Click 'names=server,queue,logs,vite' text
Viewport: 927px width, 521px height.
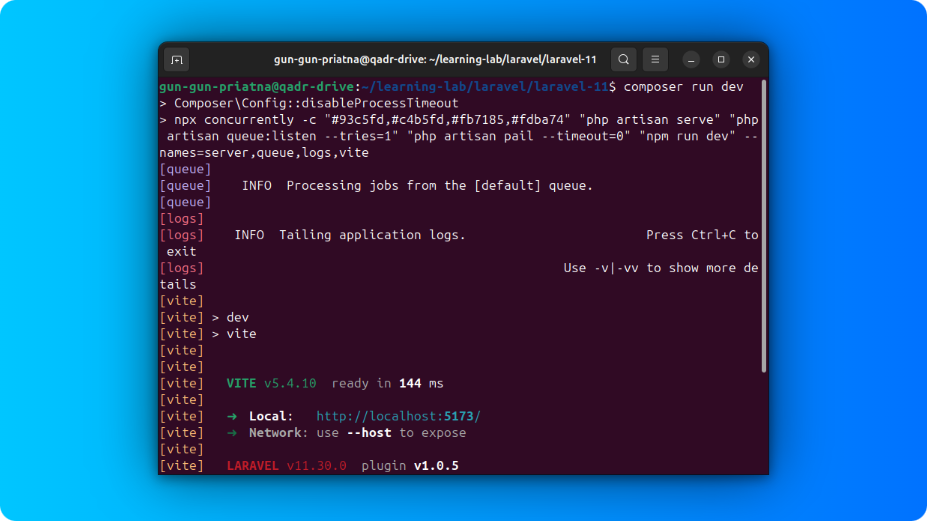coord(264,153)
